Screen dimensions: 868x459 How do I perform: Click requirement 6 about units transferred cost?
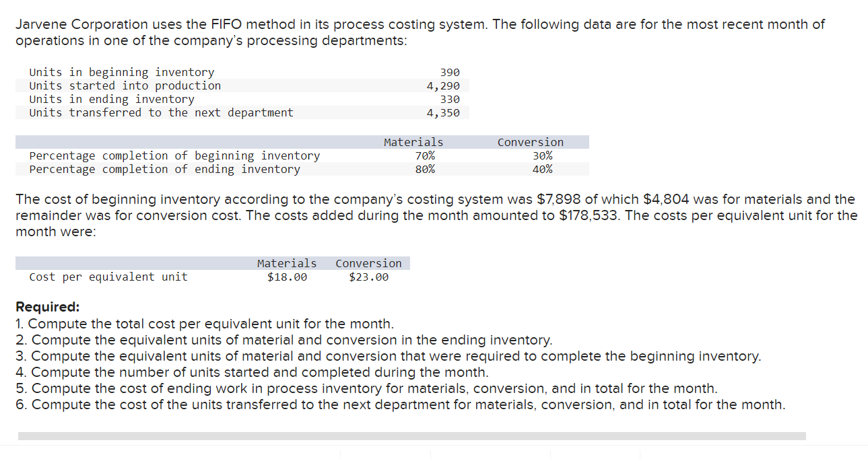pyautogui.click(x=400, y=404)
